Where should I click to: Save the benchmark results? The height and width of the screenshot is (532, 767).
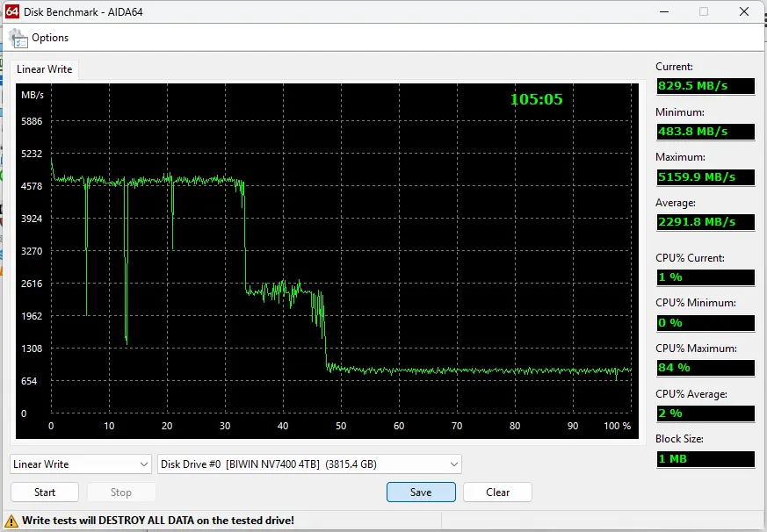421,492
